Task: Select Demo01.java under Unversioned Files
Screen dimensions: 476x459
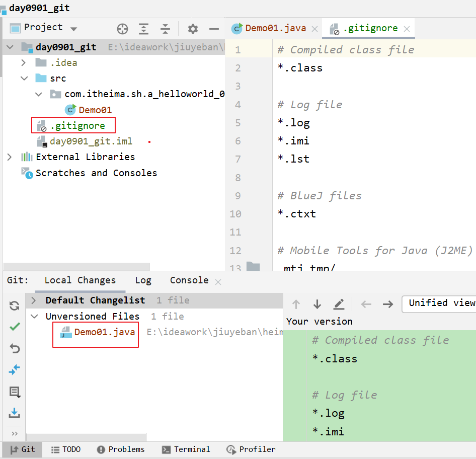Action: (x=104, y=332)
